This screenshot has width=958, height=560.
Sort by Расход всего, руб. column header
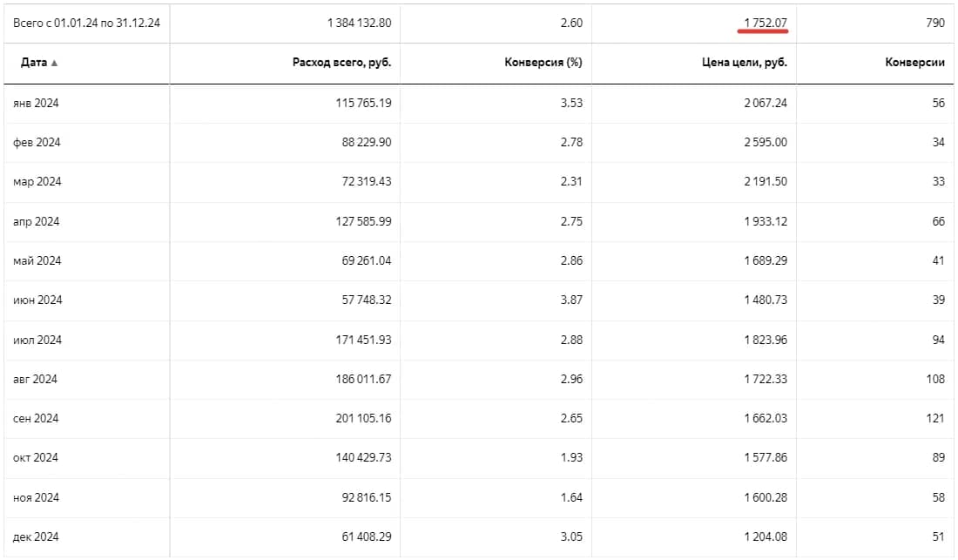[341, 63]
